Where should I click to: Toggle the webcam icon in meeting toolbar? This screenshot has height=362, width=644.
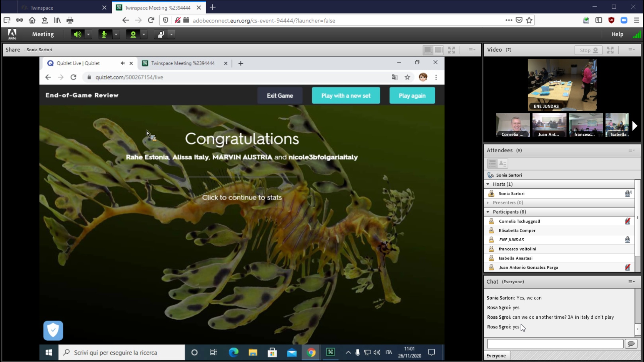coord(133,34)
